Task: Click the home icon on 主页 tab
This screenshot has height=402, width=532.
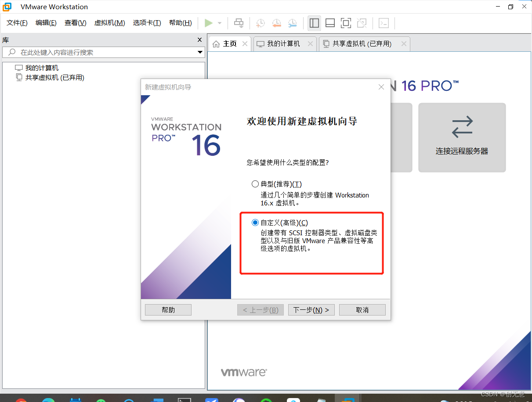Action: click(216, 44)
